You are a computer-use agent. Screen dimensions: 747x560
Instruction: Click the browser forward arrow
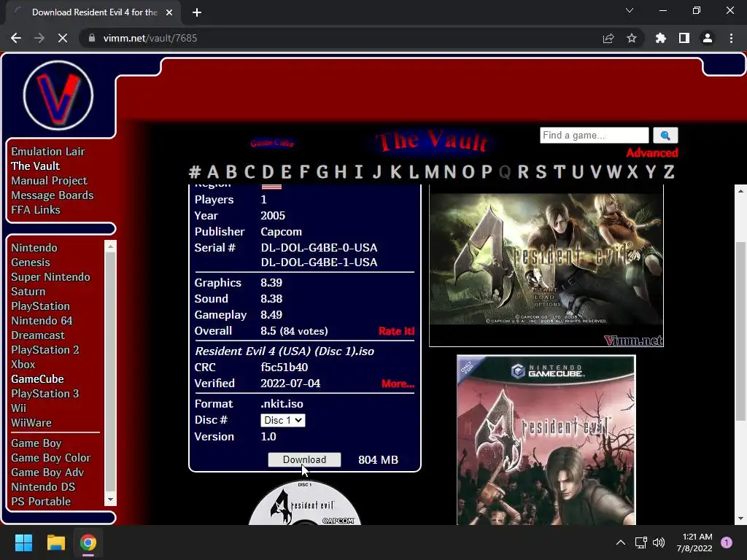pos(39,38)
